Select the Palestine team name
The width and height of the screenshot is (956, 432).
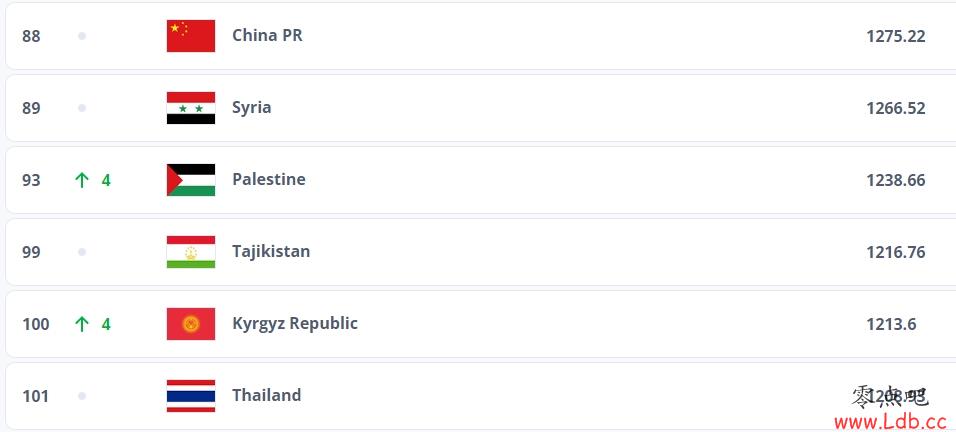[269, 179]
